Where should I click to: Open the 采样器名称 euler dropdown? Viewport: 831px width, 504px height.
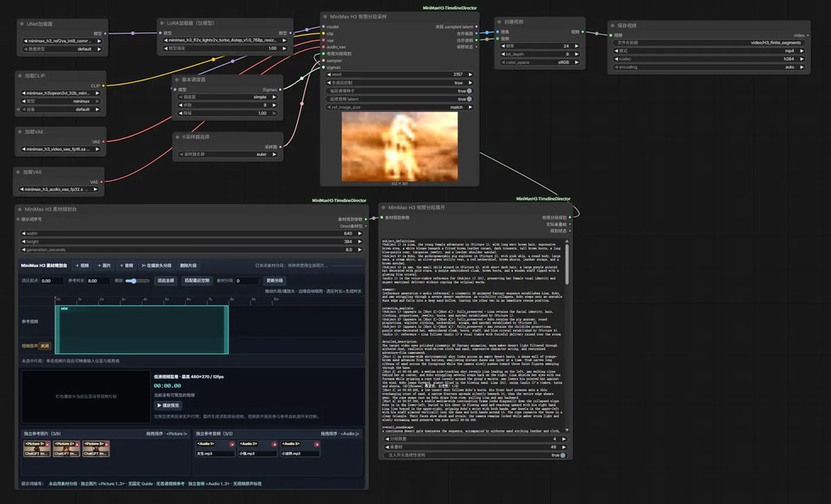point(227,155)
